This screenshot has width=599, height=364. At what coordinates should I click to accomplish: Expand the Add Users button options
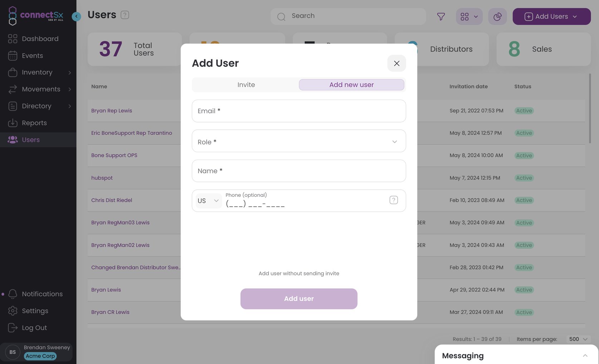point(575,16)
